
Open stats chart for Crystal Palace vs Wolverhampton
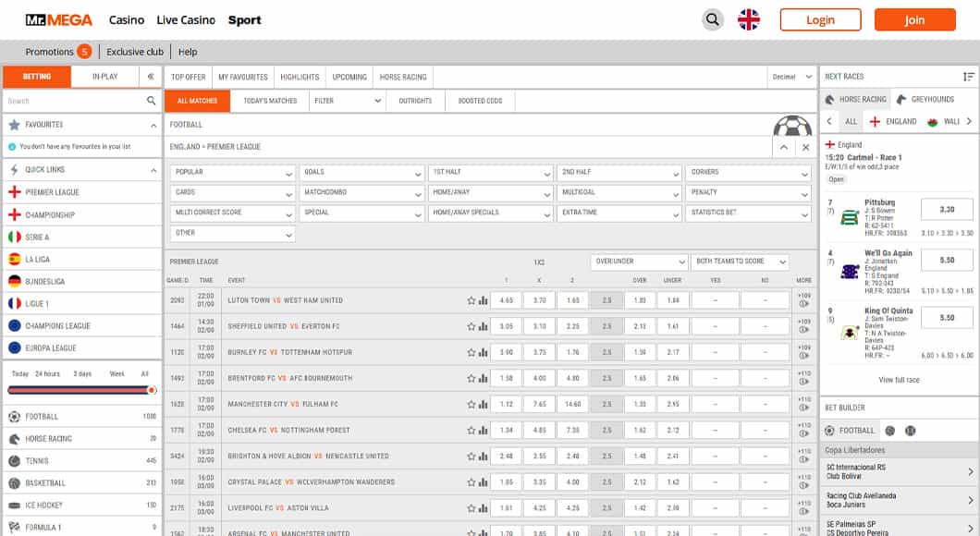(x=483, y=482)
